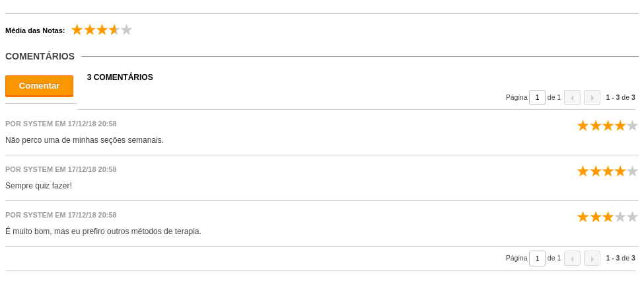Image resolution: width=644 pixels, height=281 pixels.
Task: Go to previous page in top pagination
Action: point(572,97)
